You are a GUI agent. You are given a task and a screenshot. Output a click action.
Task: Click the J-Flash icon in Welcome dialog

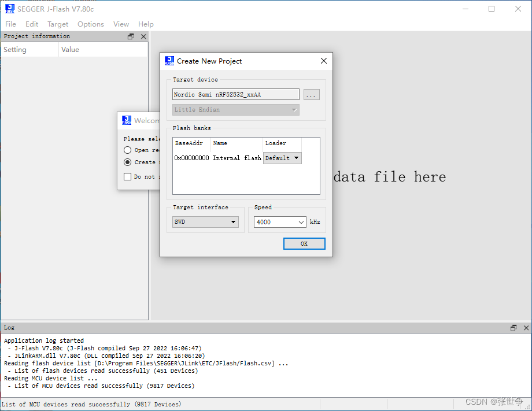pyautogui.click(x=127, y=120)
